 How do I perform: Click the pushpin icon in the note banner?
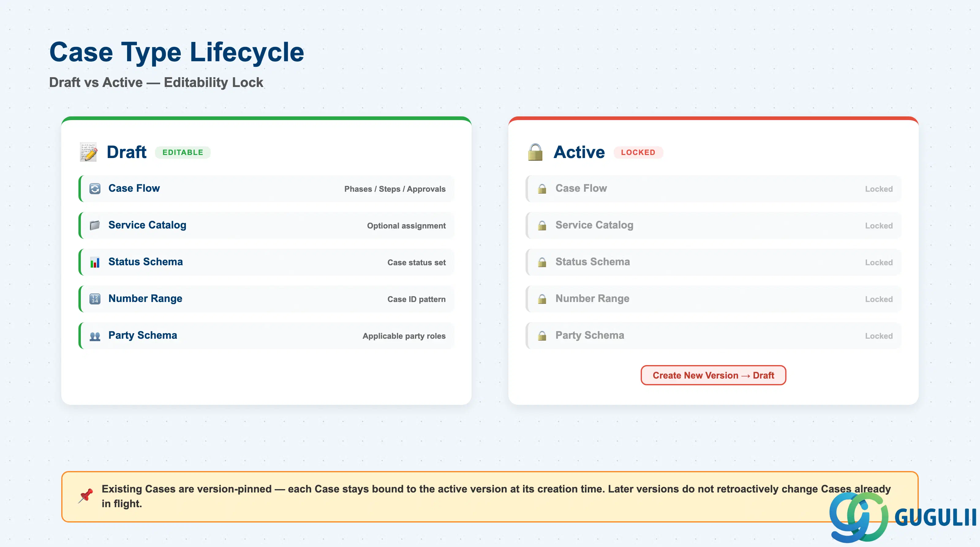click(86, 496)
